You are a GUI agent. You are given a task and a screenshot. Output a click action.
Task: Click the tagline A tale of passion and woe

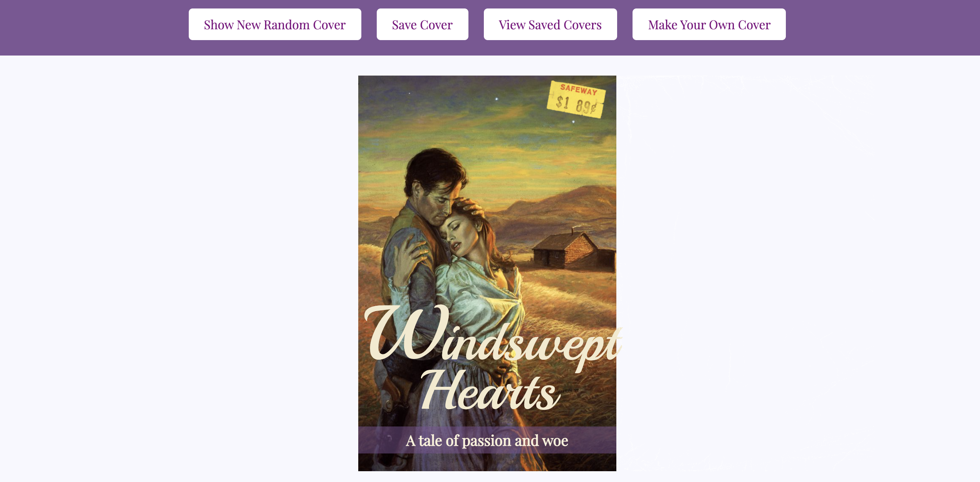pyautogui.click(x=487, y=440)
